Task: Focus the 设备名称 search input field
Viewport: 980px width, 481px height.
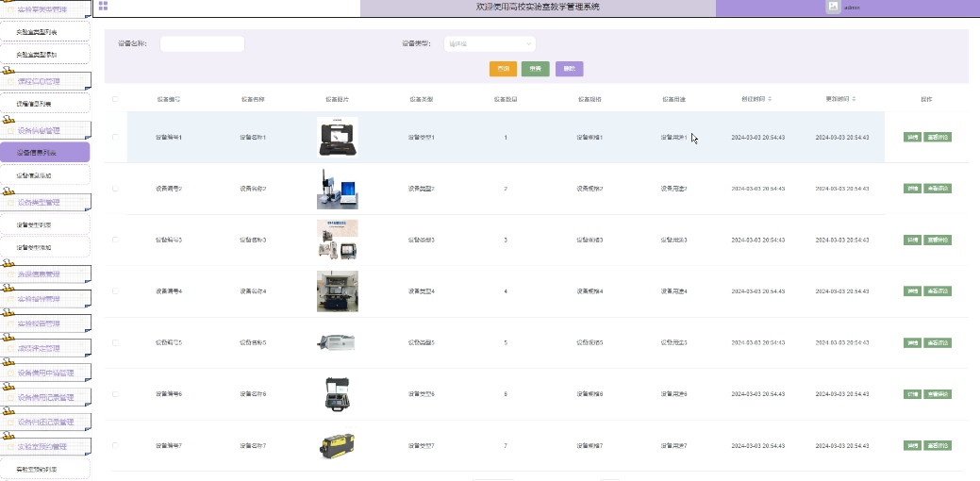Action: (x=203, y=43)
